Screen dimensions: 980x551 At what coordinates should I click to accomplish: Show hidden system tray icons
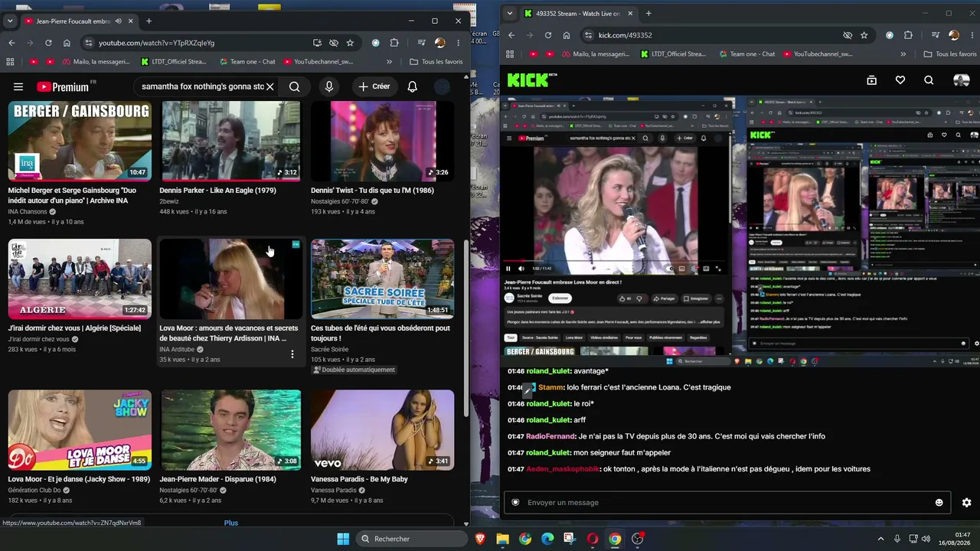click(880, 539)
